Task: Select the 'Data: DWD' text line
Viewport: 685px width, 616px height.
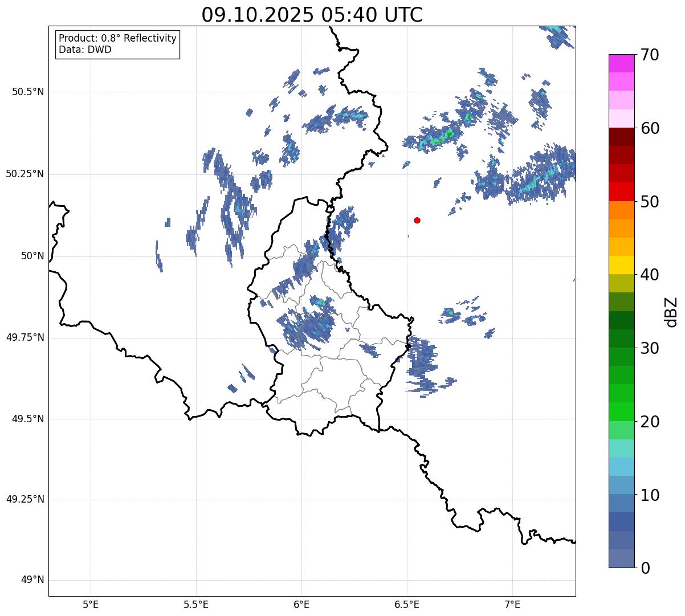Action: [x=85, y=50]
